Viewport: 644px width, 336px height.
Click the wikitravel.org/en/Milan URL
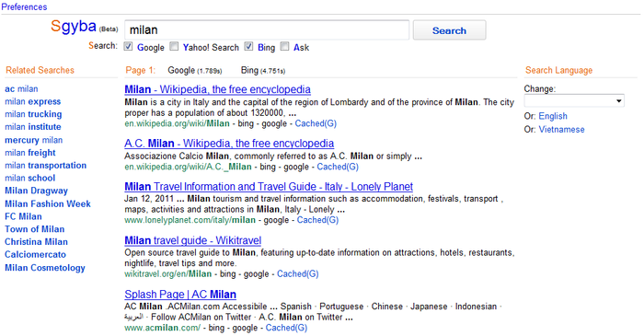(168, 274)
